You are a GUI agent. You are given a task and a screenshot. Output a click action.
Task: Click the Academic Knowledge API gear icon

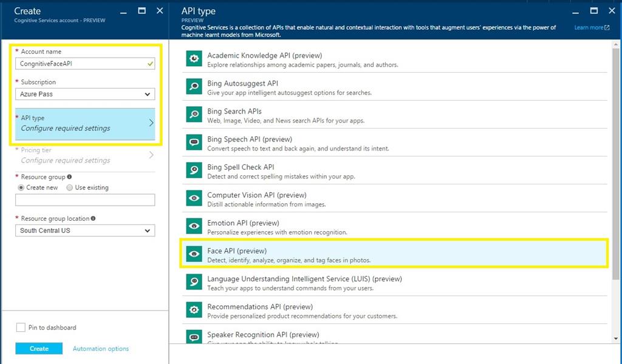194,59
